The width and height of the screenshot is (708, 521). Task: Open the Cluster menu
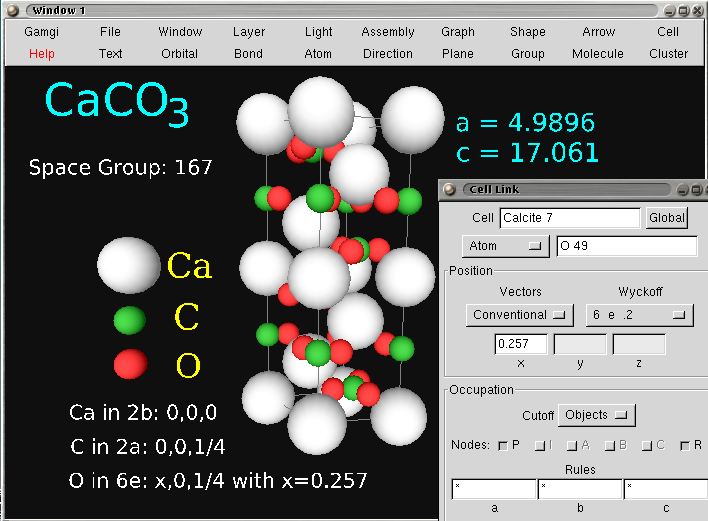[668, 54]
